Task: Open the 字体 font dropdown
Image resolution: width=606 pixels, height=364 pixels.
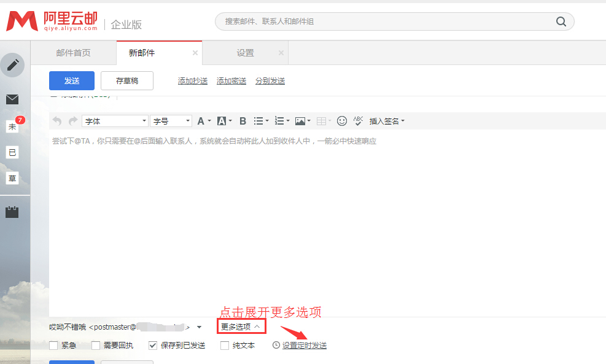Action: [115, 121]
